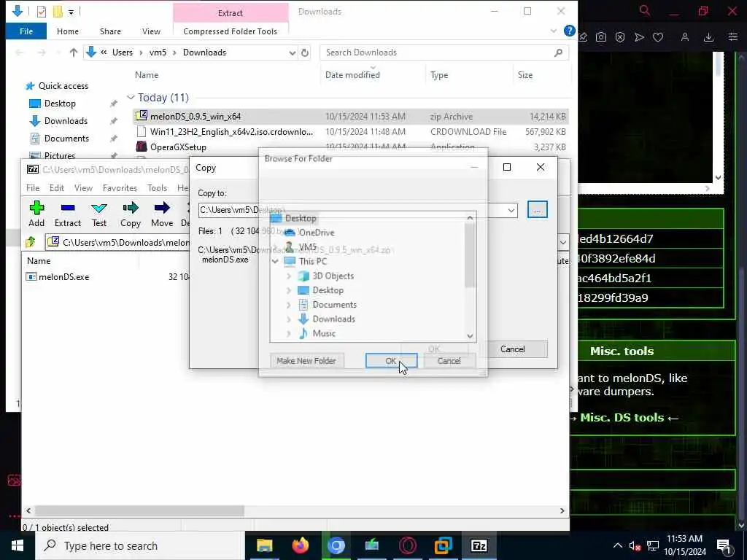Screen dimensions: 747x560
Task: Open File Explorer from the taskbar
Action: [264, 545]
